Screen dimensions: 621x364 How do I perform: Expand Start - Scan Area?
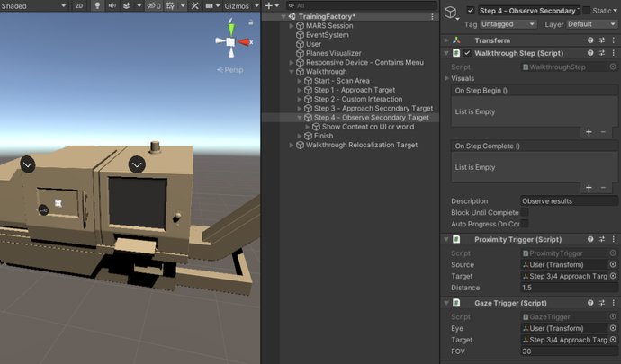300,81
